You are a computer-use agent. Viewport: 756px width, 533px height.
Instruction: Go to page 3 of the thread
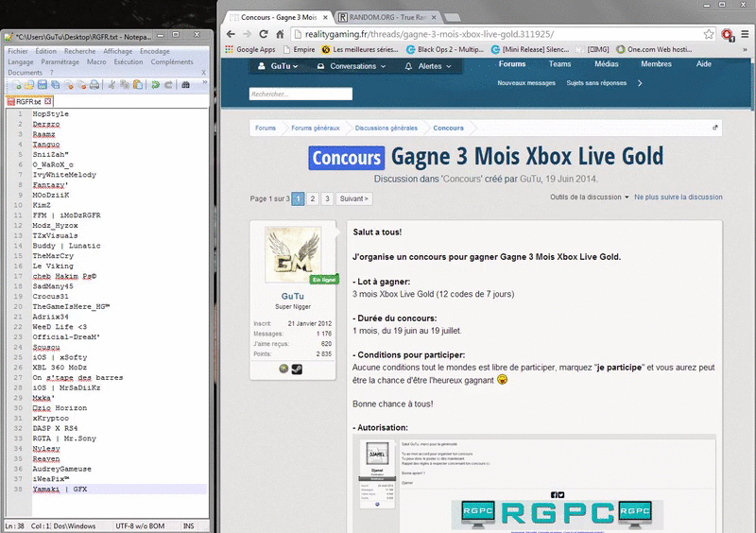click(327, 198)
